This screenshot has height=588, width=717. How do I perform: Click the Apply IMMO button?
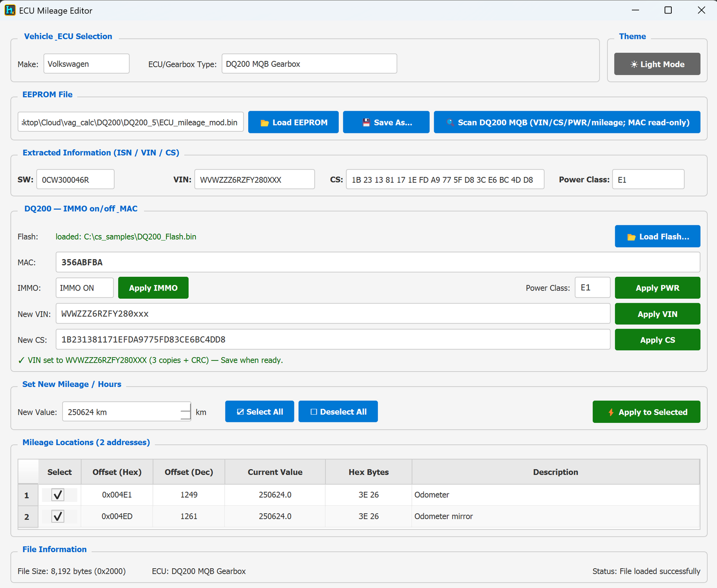153,288
